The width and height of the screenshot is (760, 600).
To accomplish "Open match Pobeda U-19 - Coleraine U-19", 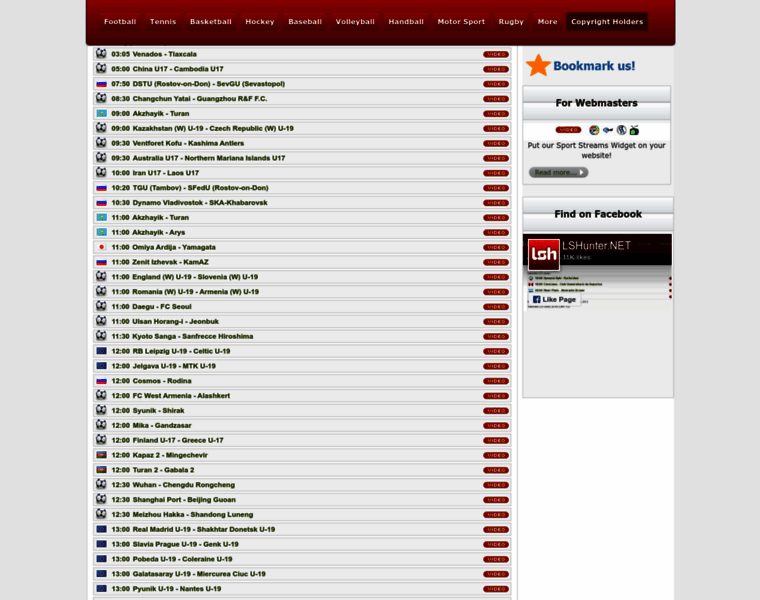I will [x=182, y=559].
